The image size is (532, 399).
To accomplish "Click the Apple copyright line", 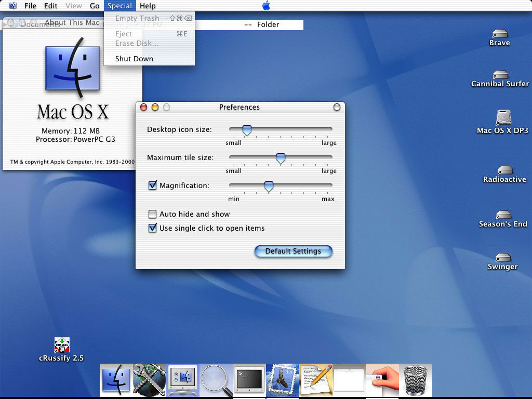I will 72,162.
